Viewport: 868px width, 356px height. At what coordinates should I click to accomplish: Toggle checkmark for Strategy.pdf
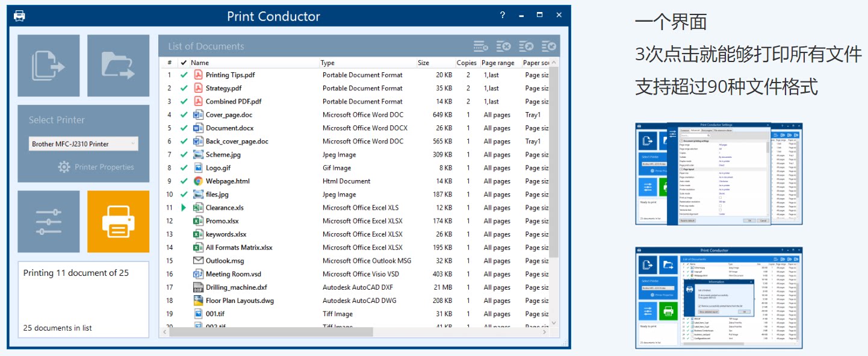pyautogui.click(x=184, y=88)
